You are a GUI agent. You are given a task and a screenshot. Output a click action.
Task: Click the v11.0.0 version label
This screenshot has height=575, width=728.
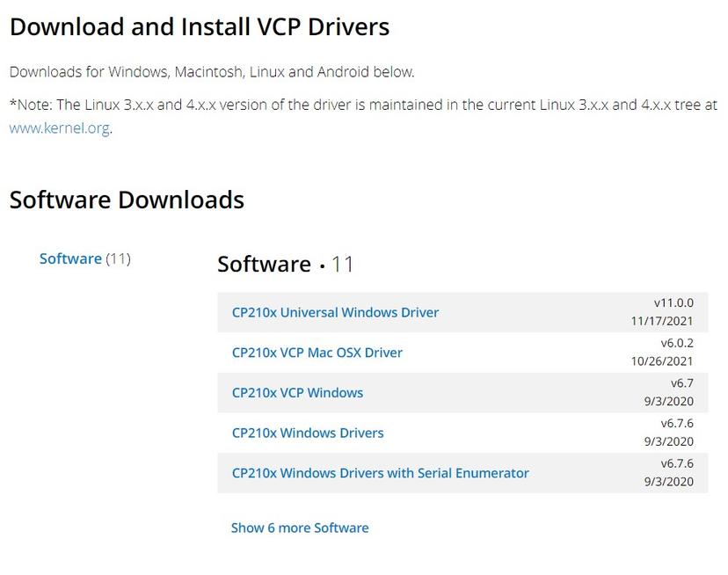673,302
